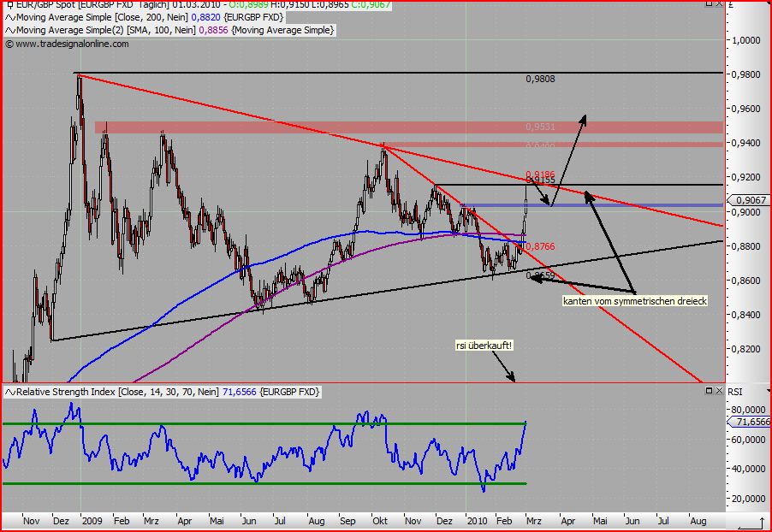
Task: Close the RSI indicator panel
Action: click(721, 391)
